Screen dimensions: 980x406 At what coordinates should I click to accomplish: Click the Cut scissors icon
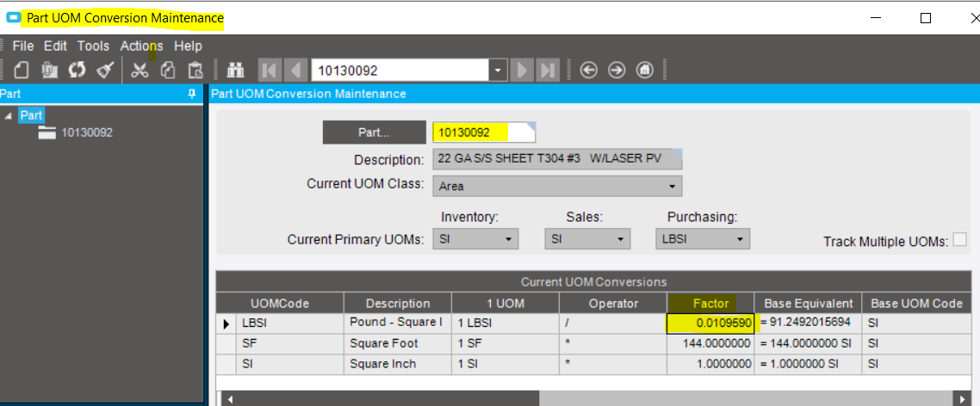coord(140,70)
